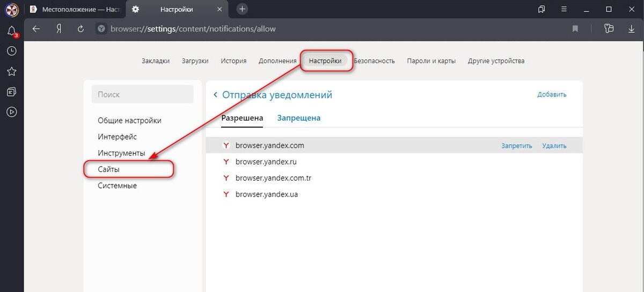Viewport: 644px width, 292px height.
Task: Select the browser.yandex.com row
Action: tap(394, 145)
